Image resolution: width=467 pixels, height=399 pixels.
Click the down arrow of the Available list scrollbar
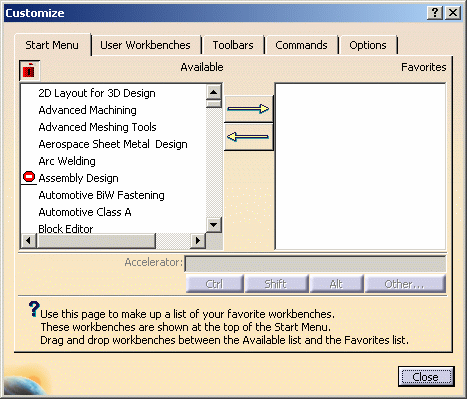(x=213, y=225)
